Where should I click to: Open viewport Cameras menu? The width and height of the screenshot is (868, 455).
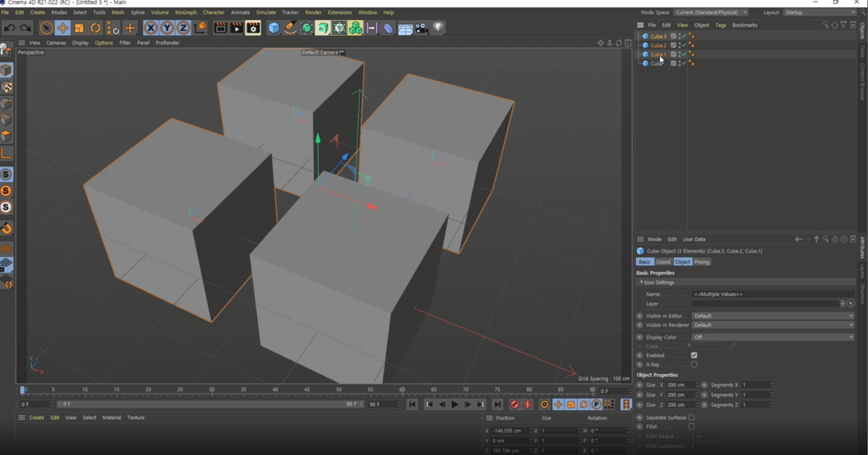(x=56, y=43)
